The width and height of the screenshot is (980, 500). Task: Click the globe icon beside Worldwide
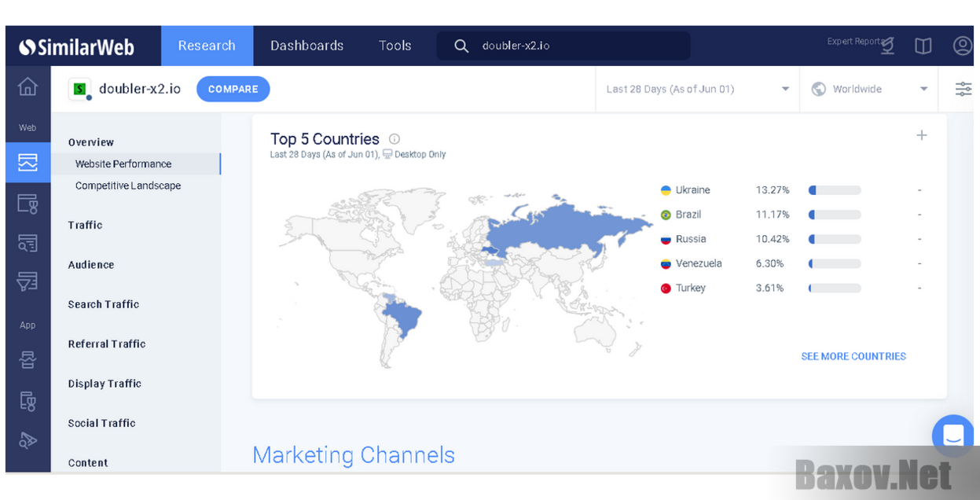pos(818,89)
